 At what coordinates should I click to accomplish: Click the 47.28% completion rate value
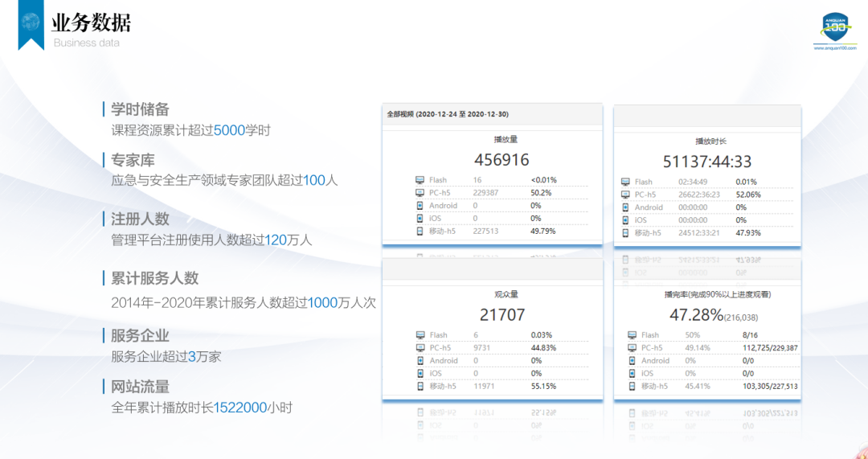(x=695, y=315)
